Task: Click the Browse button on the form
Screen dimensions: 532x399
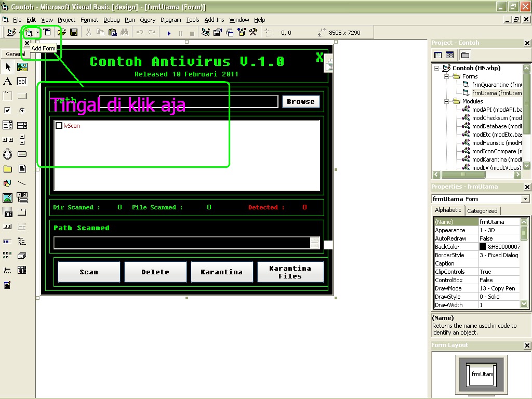Action: click(301, 101)
